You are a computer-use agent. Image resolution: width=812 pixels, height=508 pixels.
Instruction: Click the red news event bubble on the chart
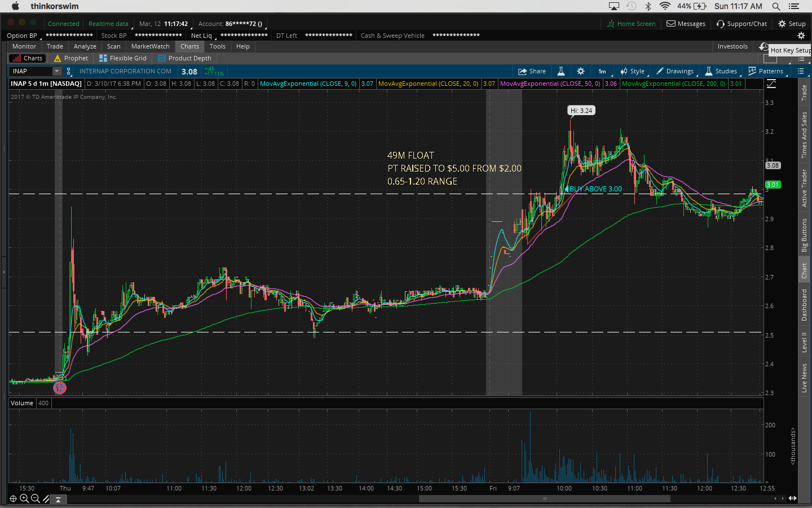coord(60,388)
